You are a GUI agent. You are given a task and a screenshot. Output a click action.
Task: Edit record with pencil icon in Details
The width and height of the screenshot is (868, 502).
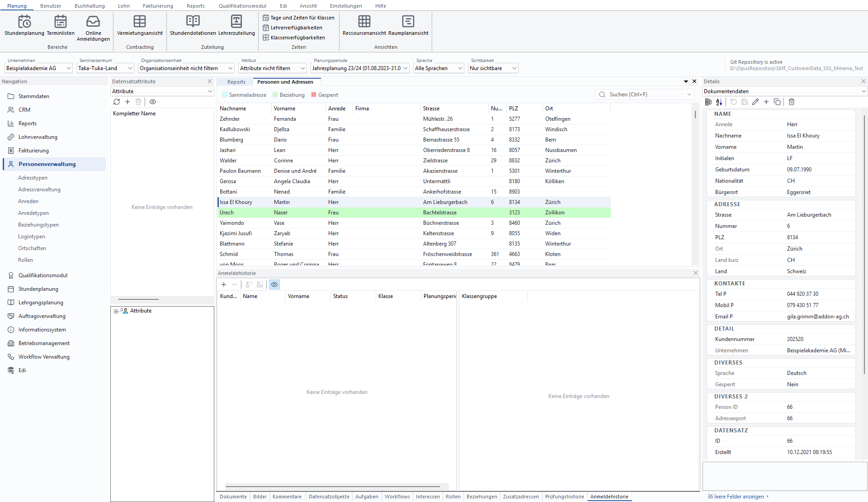click(x=755, y=102)
